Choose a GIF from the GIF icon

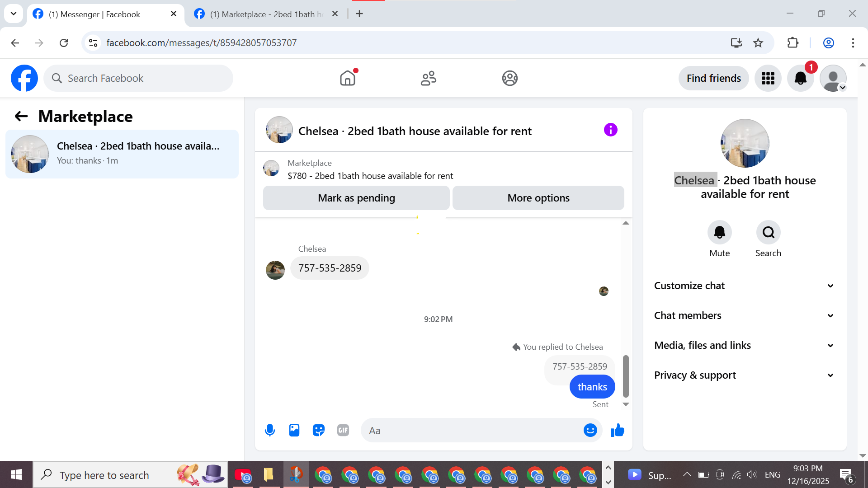[343, 430]
